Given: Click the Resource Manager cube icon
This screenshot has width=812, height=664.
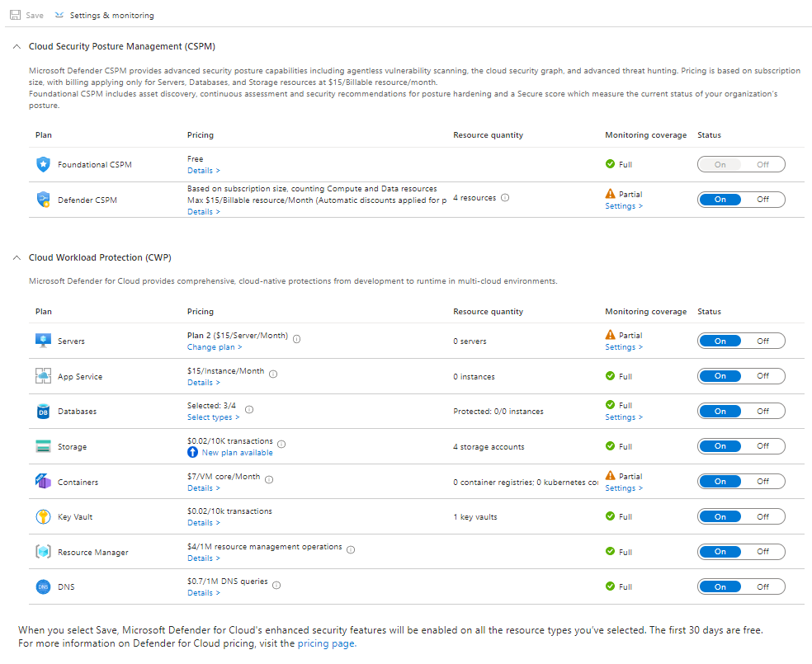Looking at the screenshot, I should coord(43,553).
